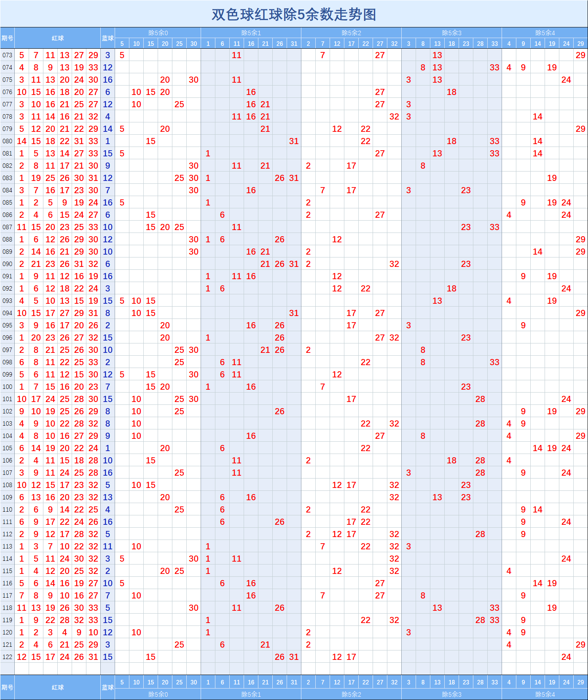
Task: Select the bottom 除5余4 footer label
Action: [x=545, y=694]
